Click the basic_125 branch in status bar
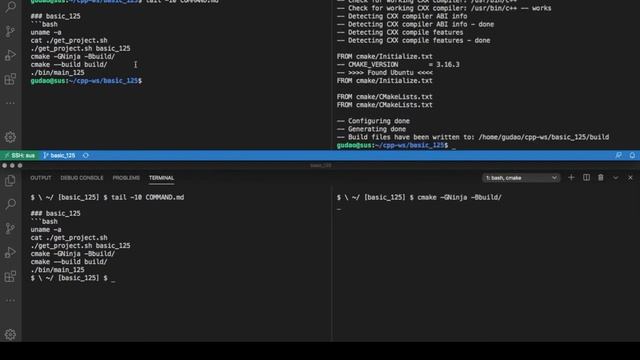The height and width of the screenshot is (360, 640). [x=59, y=156]
